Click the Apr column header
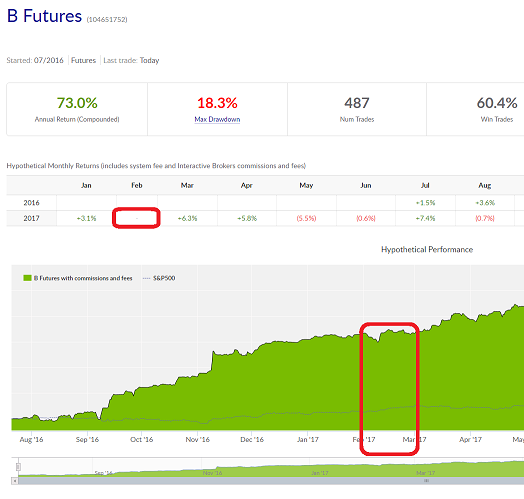524x499 pixels. click(247, 185)
